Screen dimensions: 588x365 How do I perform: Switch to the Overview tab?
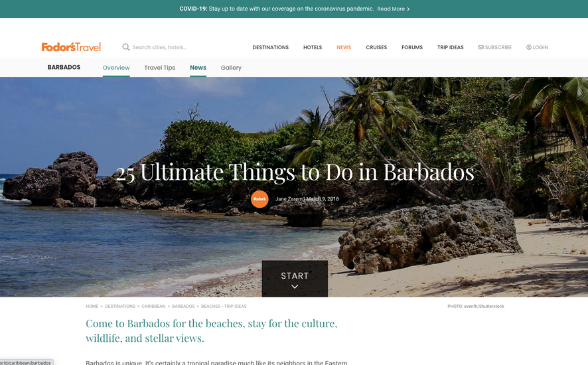[x=116, y=68]
